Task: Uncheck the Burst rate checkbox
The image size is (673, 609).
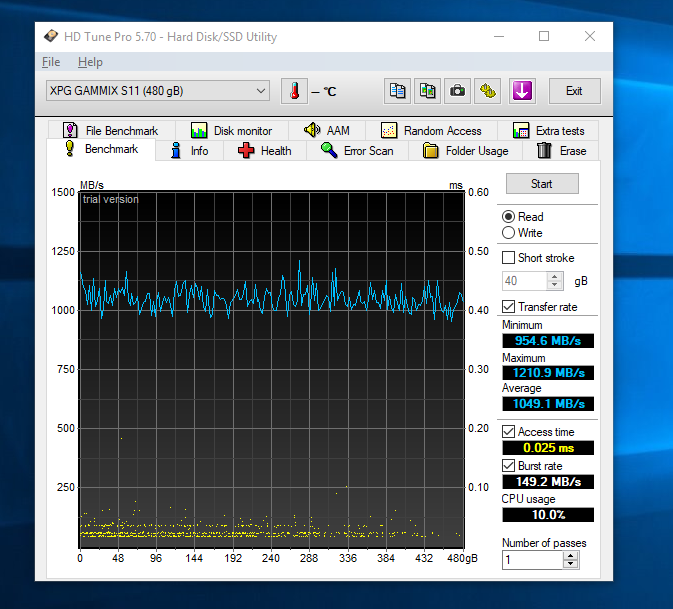Action: 508,466
